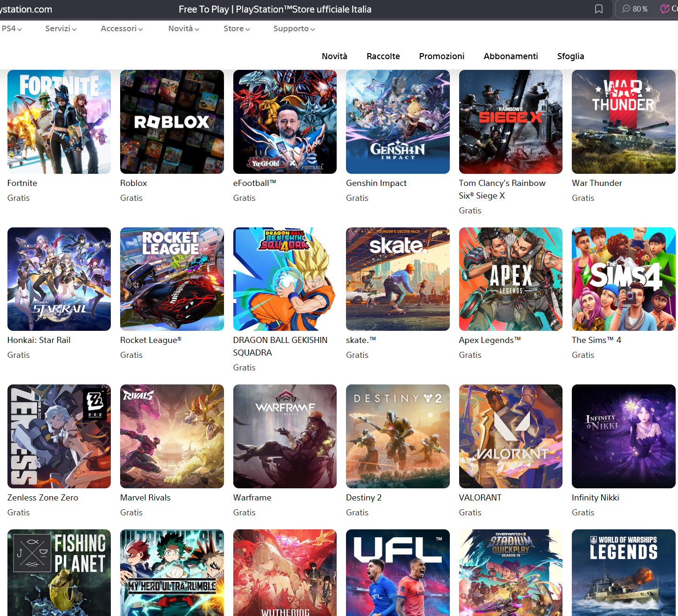This screenshot has height=616, width=678.
Task: Click the eFootball™ title text
Action: pos(255,183)
